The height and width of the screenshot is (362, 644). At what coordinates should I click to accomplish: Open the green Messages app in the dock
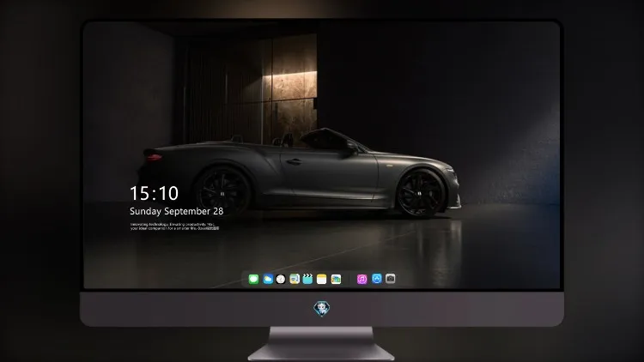253,279
